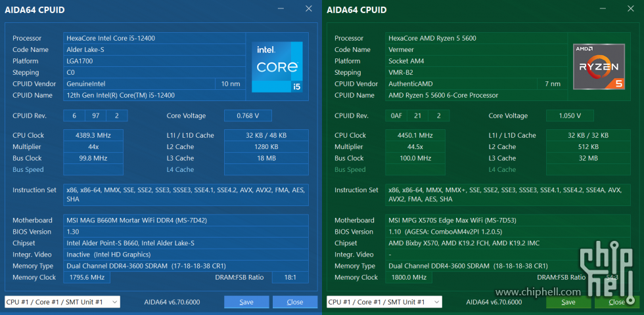Viewport: 644px width, 315px height.
Task: Open the CPU core selector in AMD window
Action: [x=384, y=302]
